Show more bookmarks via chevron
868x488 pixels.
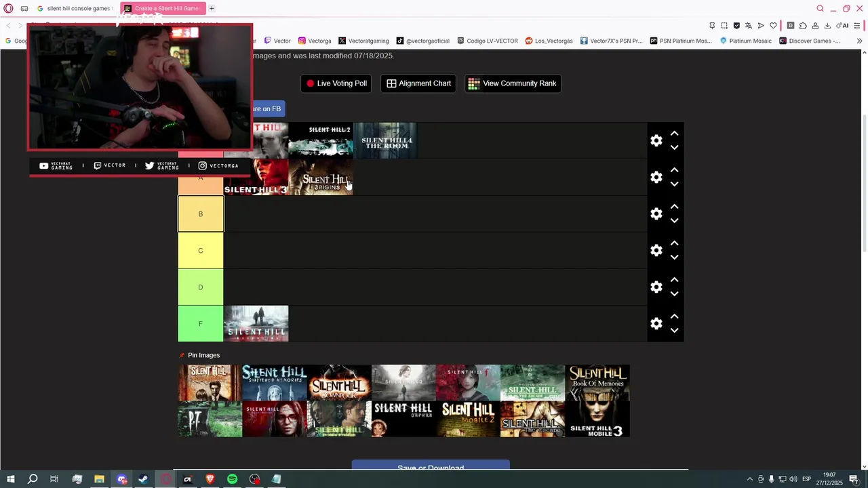click(859, 41)
